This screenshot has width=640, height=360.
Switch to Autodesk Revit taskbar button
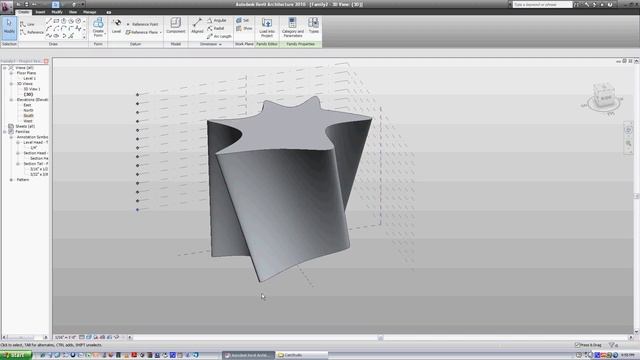248,356
